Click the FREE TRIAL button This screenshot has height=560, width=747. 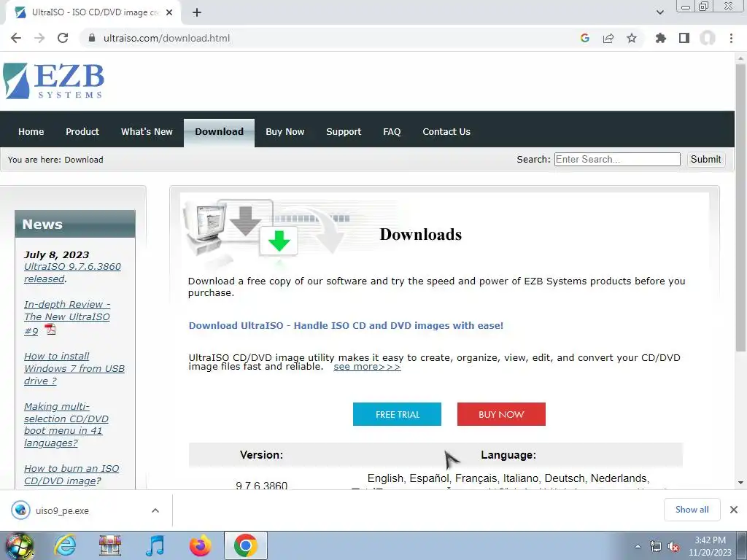397,414
